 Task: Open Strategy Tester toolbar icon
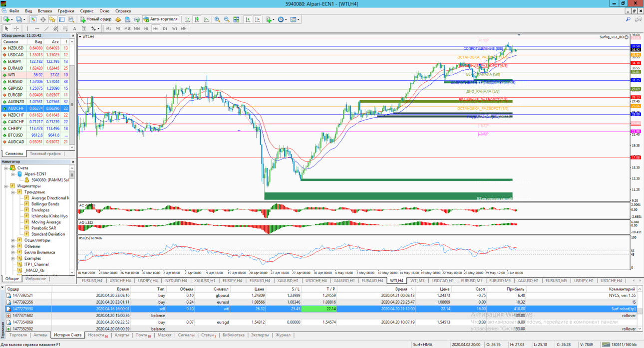71,19
